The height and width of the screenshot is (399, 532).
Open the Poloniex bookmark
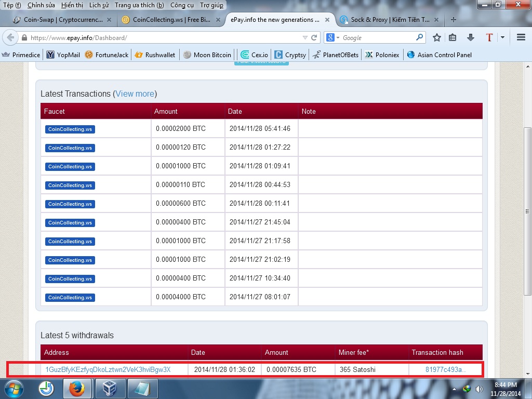click(382, 55)
